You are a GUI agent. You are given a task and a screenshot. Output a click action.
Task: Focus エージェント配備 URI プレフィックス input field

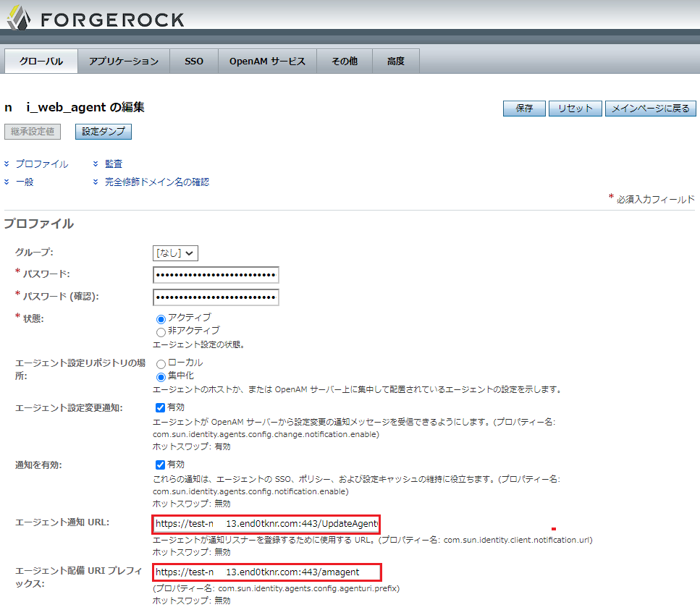(x=266, y=572)
